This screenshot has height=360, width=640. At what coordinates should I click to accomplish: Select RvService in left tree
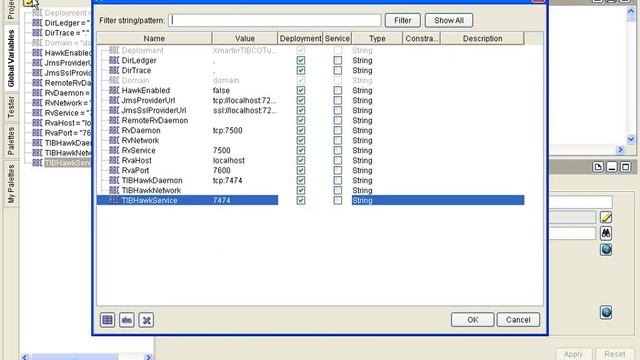click(67, 113)
